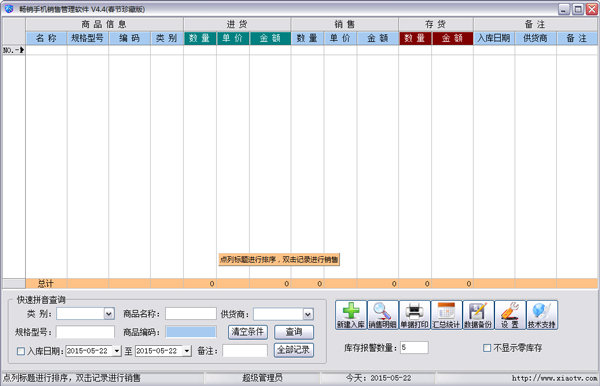Viewport: 600px width, 386px height.
Task: Sort by green 进货 数量 header
Action: click(200, 38)
